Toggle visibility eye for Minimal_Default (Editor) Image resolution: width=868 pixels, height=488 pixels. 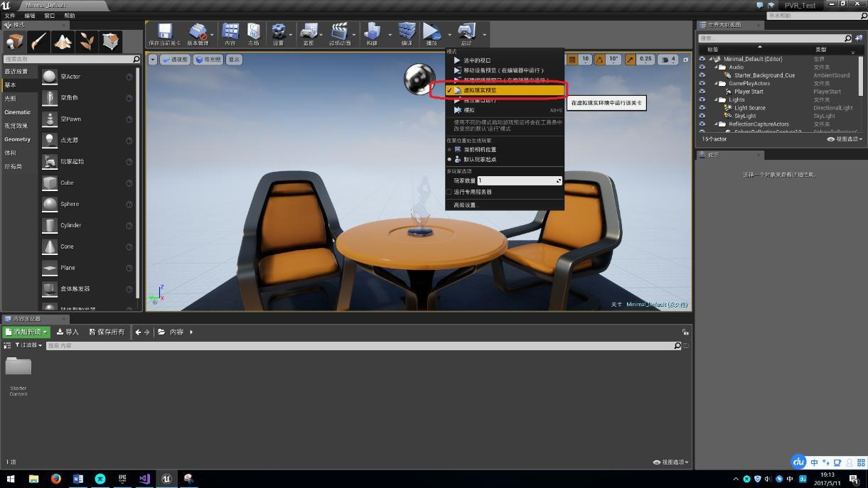[702, 59]
